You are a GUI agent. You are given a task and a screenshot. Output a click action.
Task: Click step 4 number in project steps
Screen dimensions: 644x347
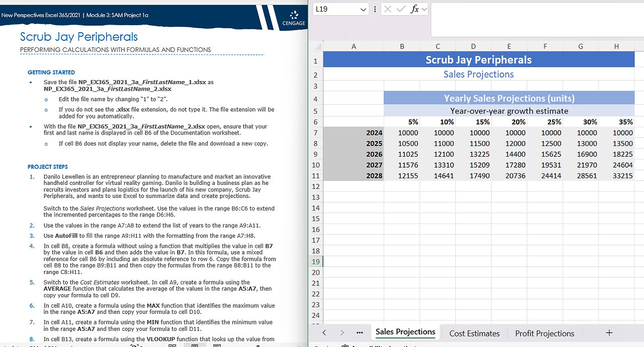point(32,246)
